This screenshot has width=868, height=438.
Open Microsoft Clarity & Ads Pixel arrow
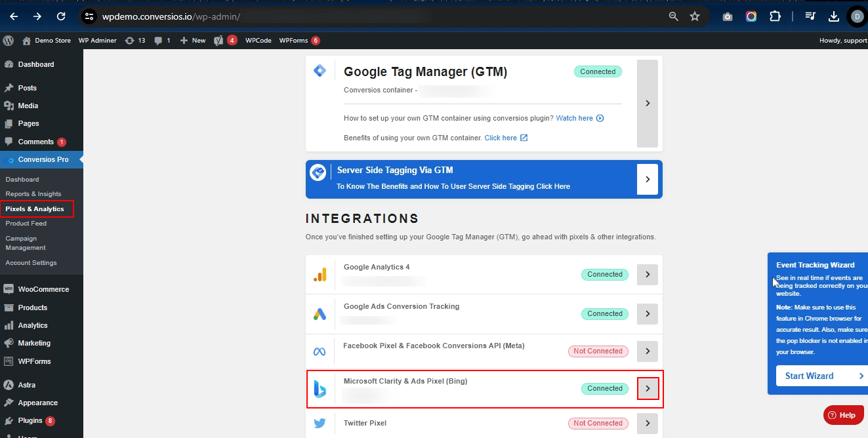pos(648,389)
